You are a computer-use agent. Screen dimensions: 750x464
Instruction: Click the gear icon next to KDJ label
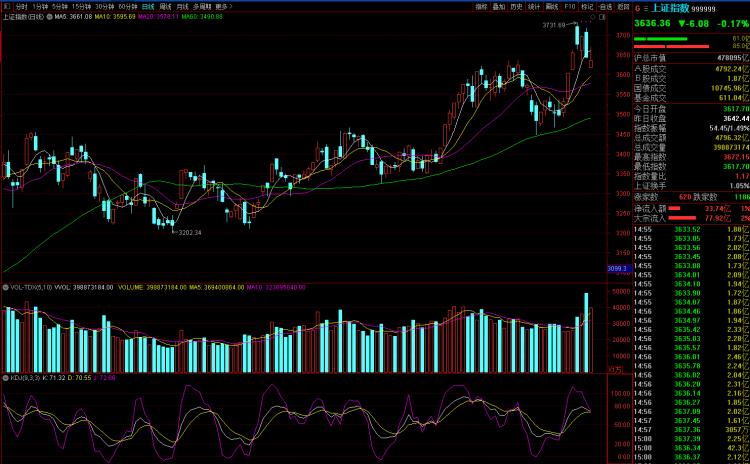pyautogui.click(x=6, y=378)
